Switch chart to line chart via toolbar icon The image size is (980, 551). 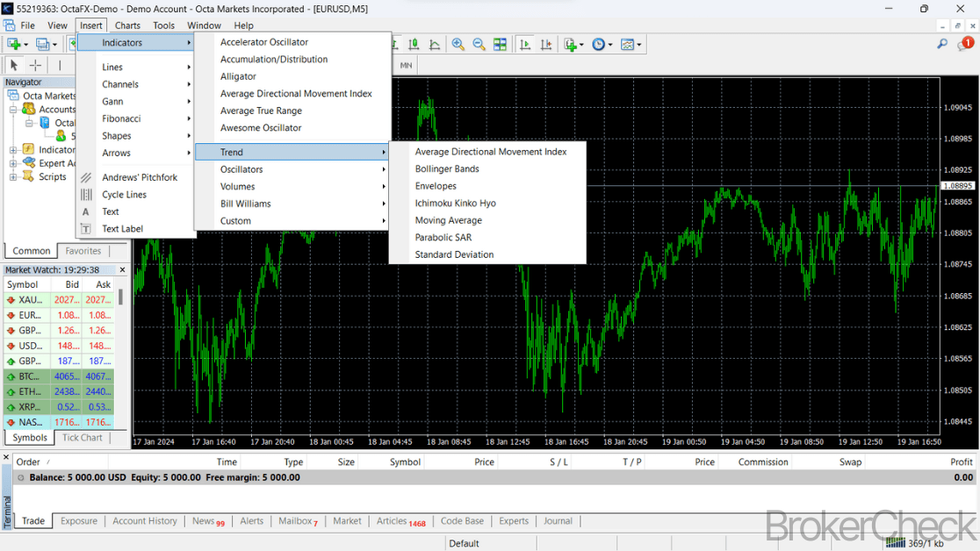coord(435,45)
